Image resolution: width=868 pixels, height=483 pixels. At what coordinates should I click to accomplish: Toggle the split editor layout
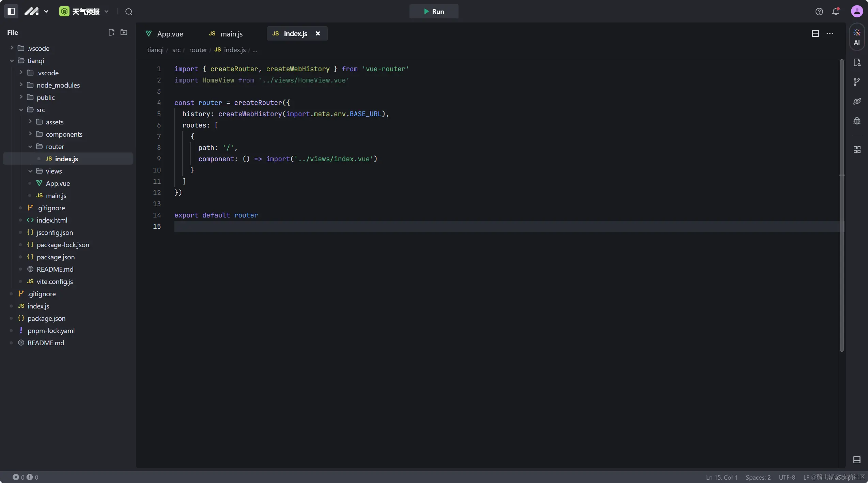(816, 33)
